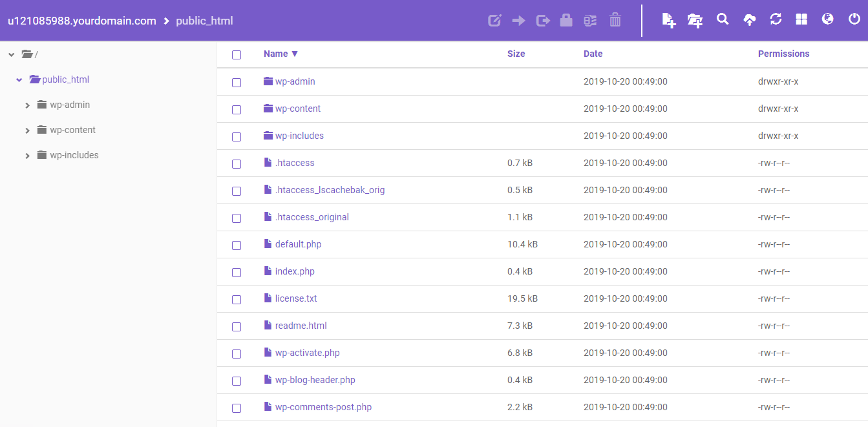Click -rw-r--r-- permissions of wp-blog-header.php row
Viewport: 868px width, 427px height.
pyautogui.click(x=774, y=380)
